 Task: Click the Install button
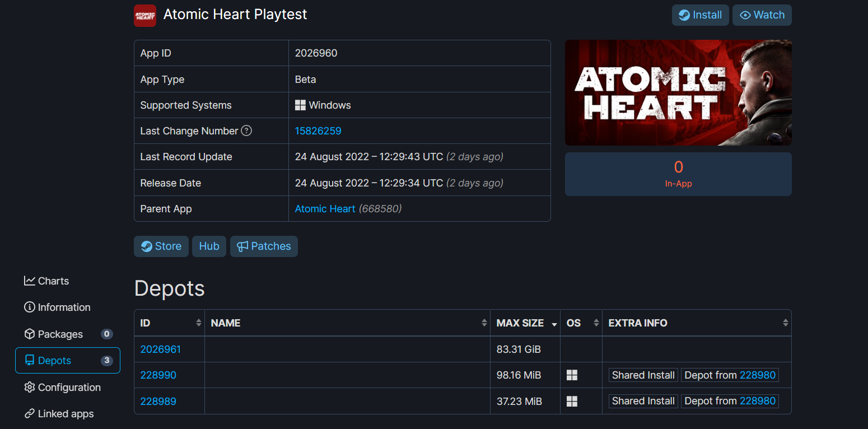(700, 15)
